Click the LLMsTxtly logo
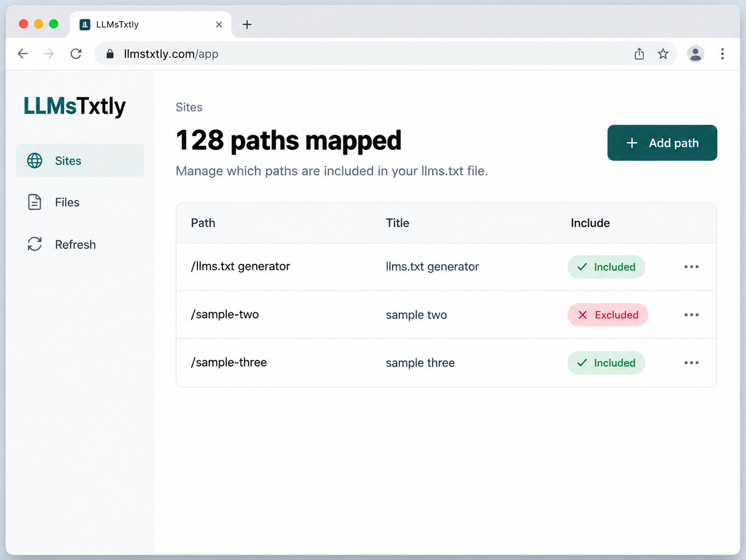This screenshot has width=746, height=560. pyautogui.click(x=75, y=106)
